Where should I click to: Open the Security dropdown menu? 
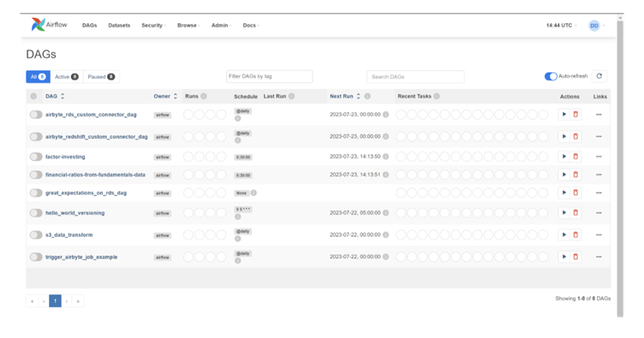pyautogui.click(x=153, y=26)
